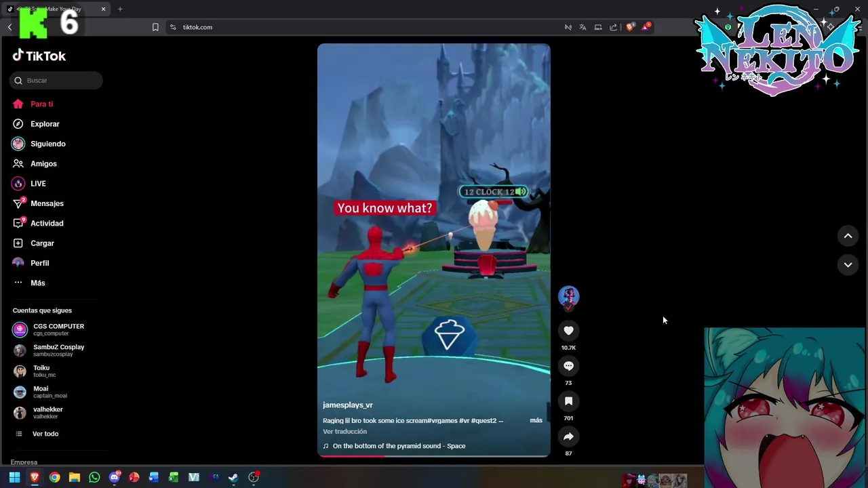The height and width of the screenshot is (488, 868).
Task: Expand caption with más
Action: (536, 420)
